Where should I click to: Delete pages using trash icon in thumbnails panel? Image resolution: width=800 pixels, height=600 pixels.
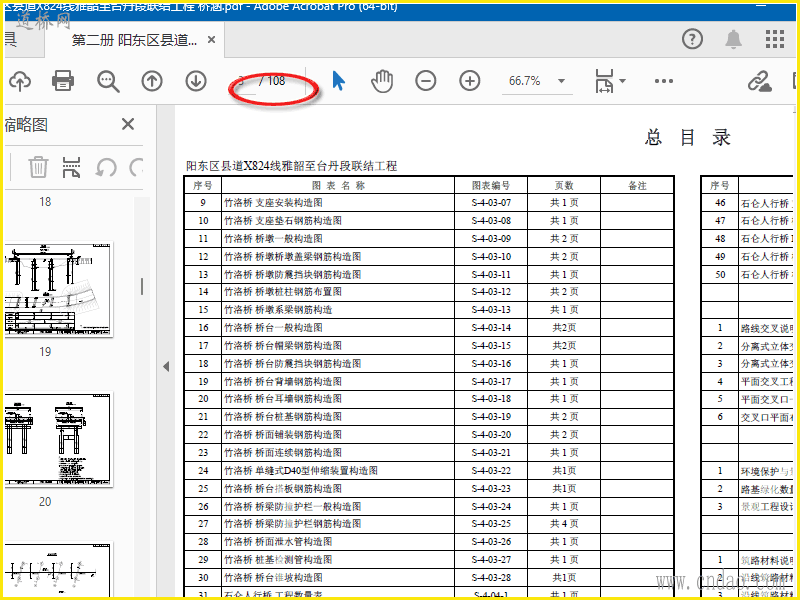tap(38, 166)
